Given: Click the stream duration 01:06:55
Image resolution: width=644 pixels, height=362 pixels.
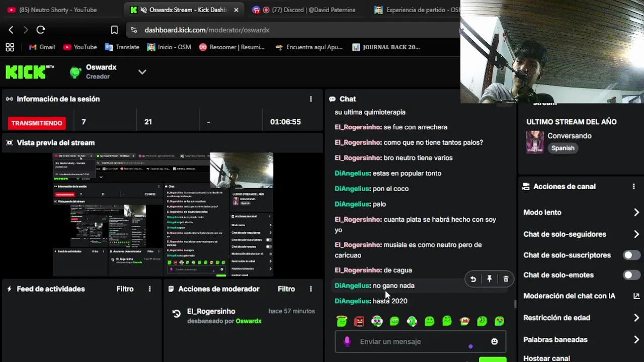Looking at the screenshot, I should click(x=285, y=122).
